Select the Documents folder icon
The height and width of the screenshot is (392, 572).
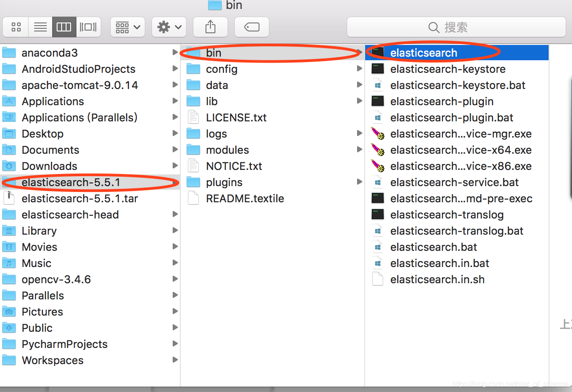[9, 150]
